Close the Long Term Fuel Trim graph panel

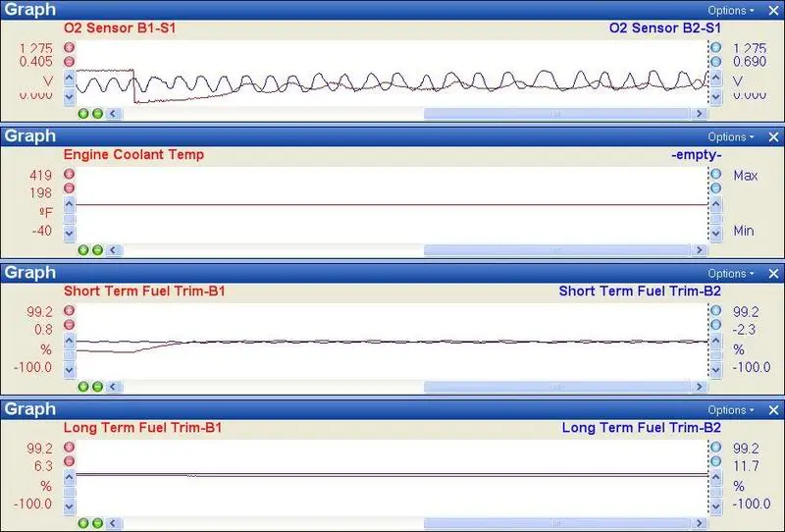773,410
